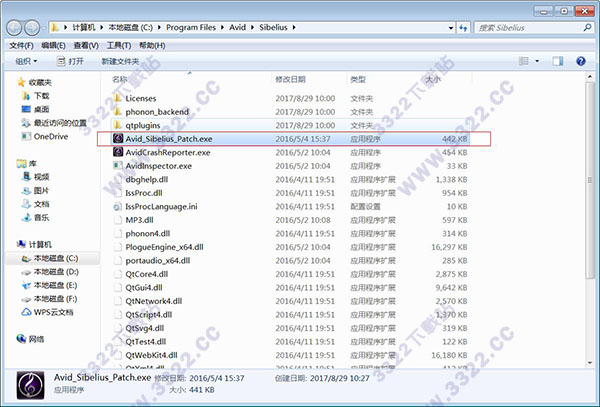
Task: Click Program Files in the address path
Action: point(191,28)
